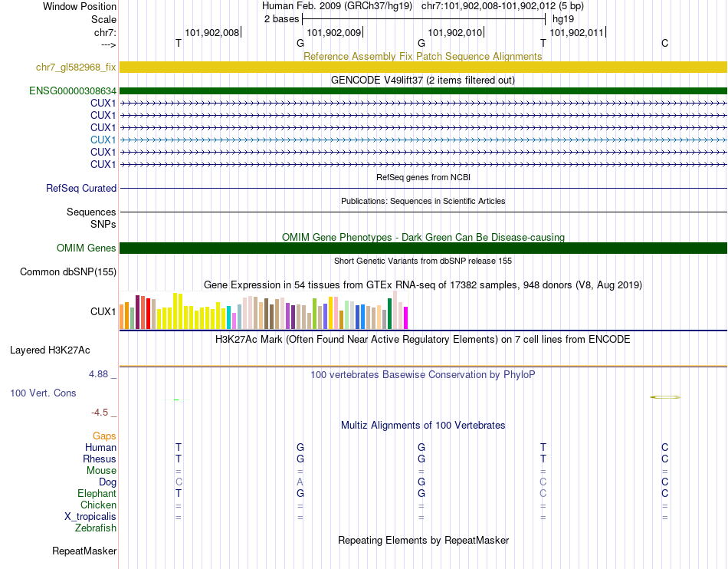
Task: Click the C base in Human row
Action: [665, 447]
